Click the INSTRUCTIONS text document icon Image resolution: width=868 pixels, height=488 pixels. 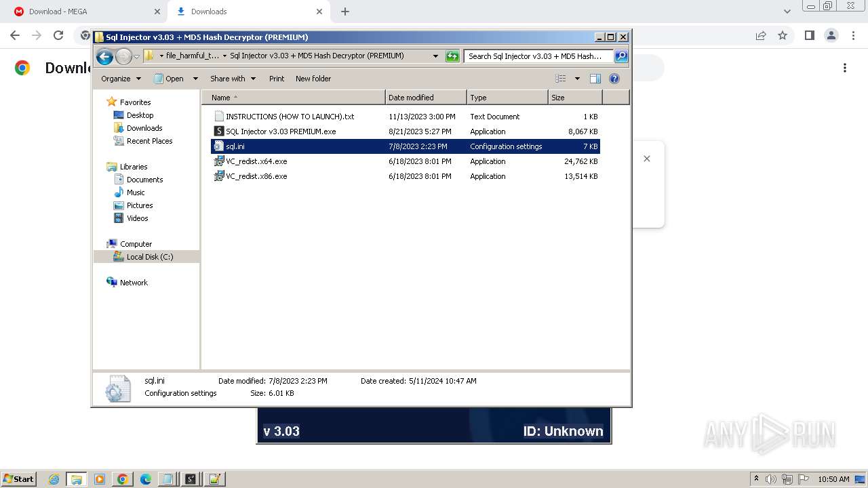pyautogui.click(x=219, y=117)
